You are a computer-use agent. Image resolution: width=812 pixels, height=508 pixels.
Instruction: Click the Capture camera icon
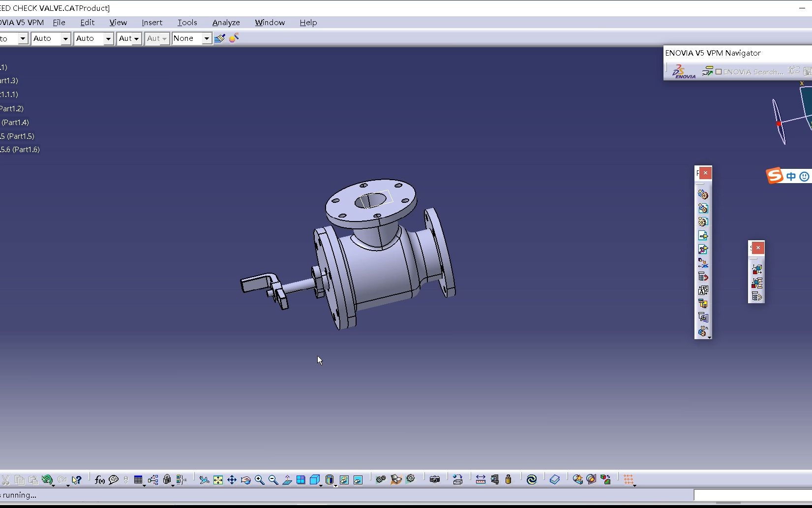pos(435,479)
